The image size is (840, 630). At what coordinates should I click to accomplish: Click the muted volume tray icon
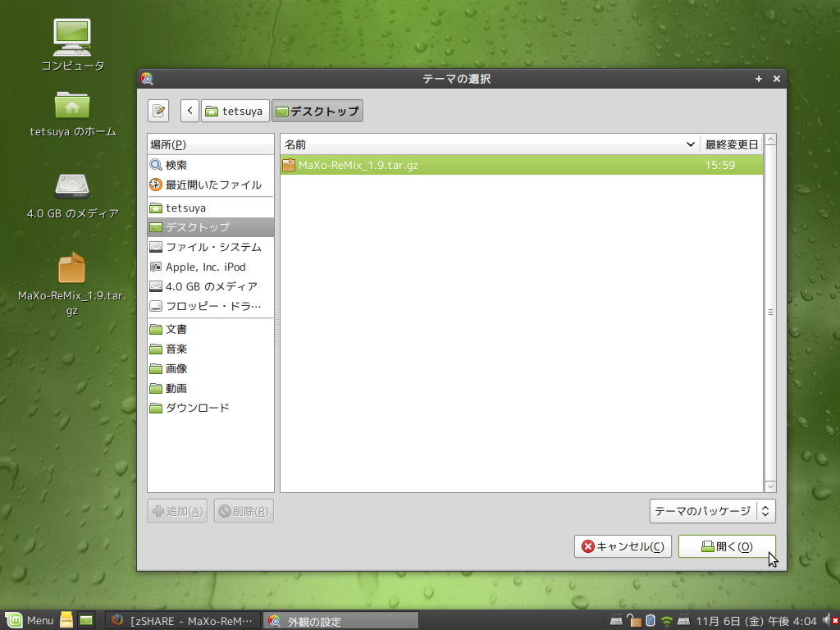pos(829,621)
